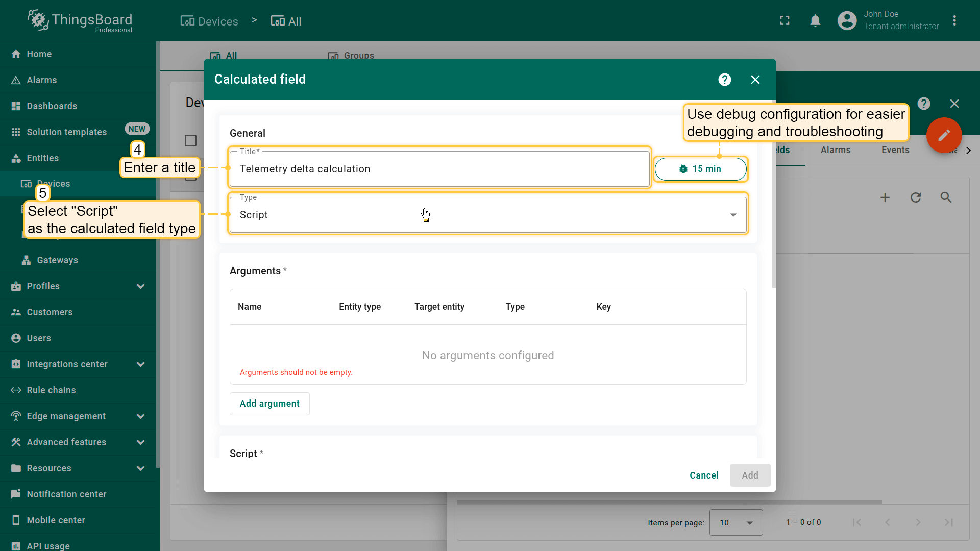This screenshot has width=980, height=551.
Task: Open the user menu three-dots icon
Action: pyautogui.click(x=954, y=21)
